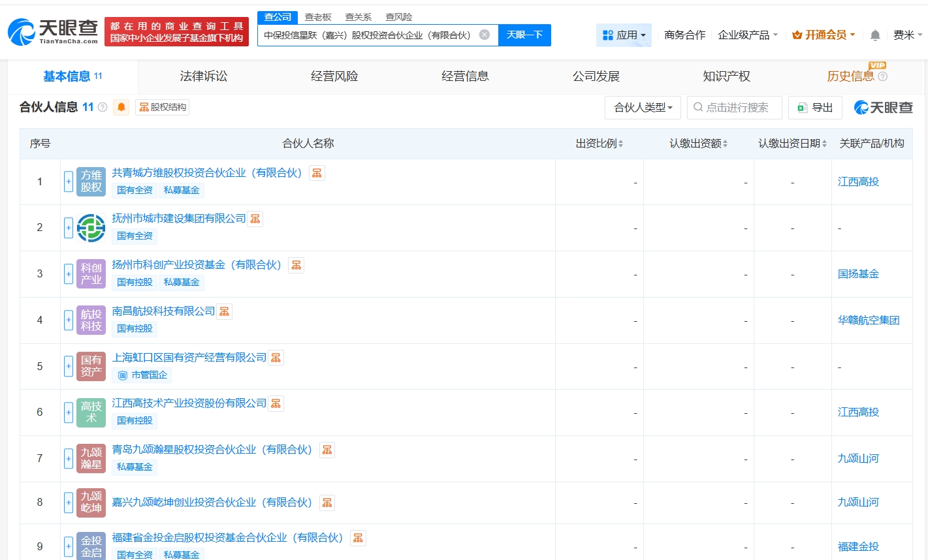Screen dimensions: 928x560
Task: Expand row 5 上海虹口区国有资产 details
Action: 69,366
